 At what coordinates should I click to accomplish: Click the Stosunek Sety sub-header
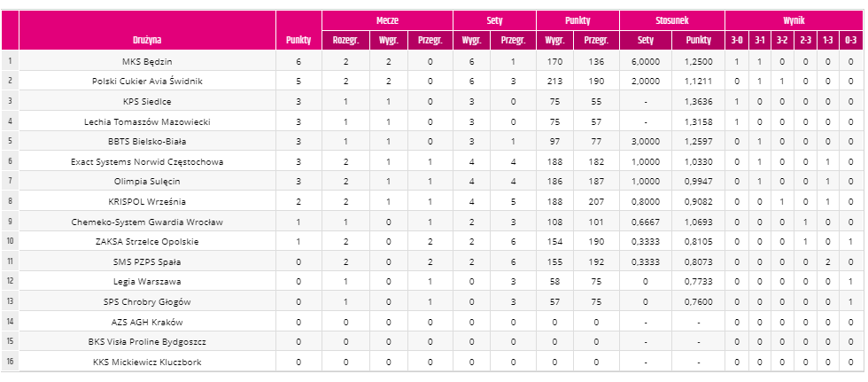pos(646,40)
